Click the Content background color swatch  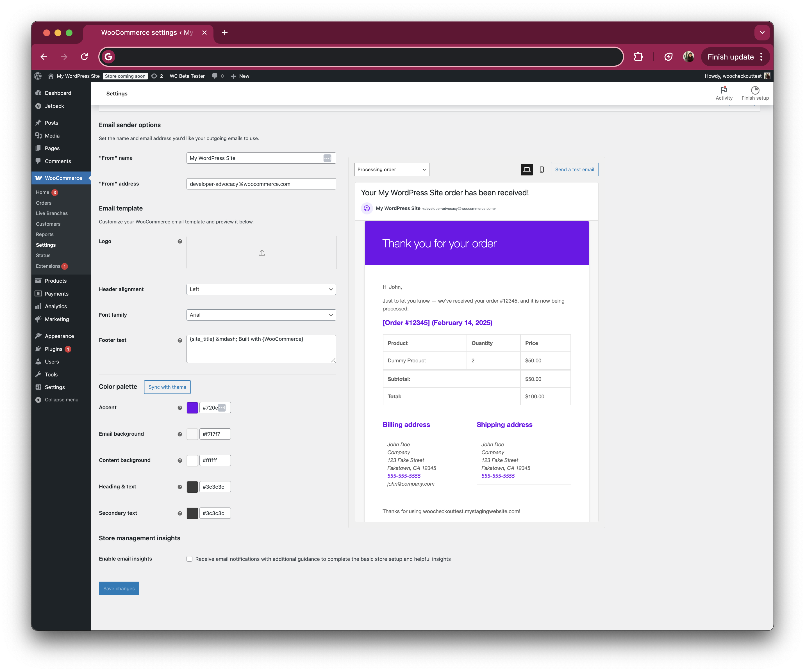pyautogui.click(x=192, y=461)
